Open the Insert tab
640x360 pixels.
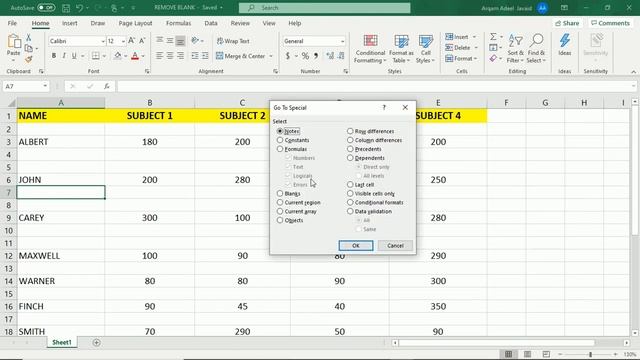pos(69,23)
